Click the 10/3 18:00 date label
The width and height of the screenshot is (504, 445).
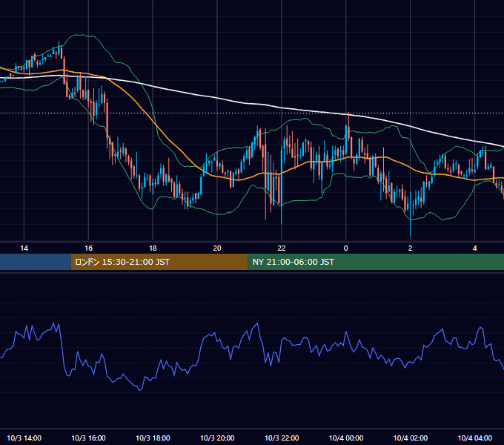(153, 438)
